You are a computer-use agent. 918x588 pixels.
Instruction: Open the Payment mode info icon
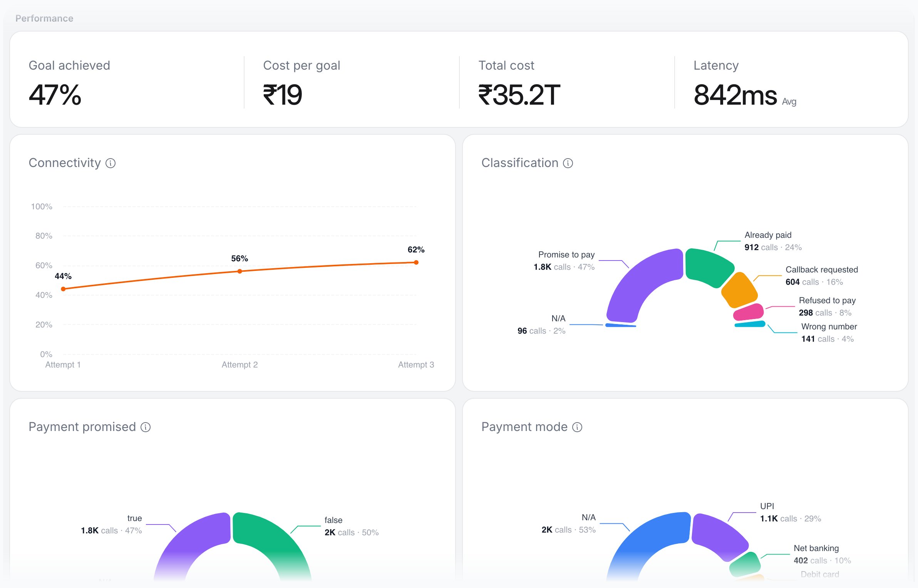point(577,427)
